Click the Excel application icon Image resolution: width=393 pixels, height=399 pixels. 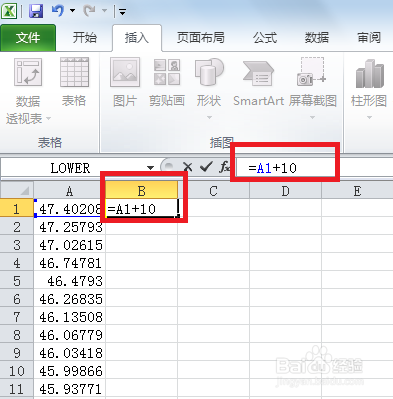[9, 11]
